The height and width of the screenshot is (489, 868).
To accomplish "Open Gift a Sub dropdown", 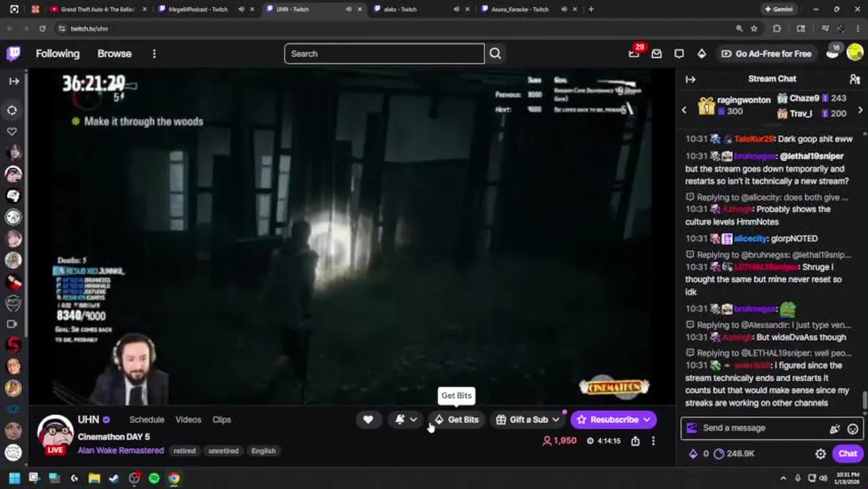I will pos(528,420).
